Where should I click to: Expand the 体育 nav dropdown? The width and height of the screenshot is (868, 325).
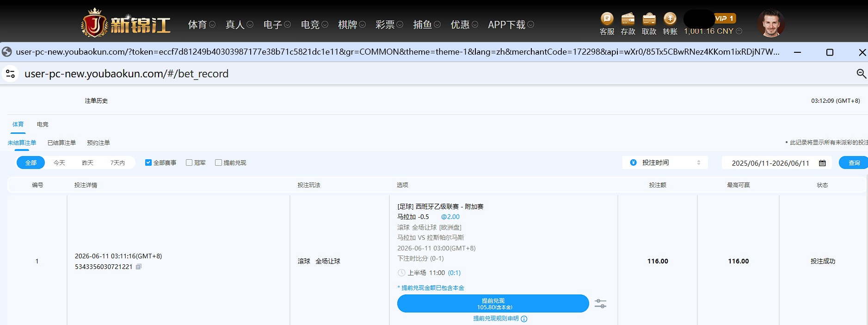coord(212,25)
